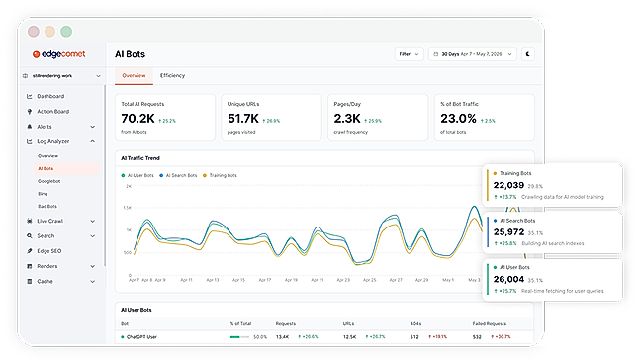Viewport: 640px width, 364px height.
Task: Click the Live Crawl icon
Action: [x=30, y=221]
